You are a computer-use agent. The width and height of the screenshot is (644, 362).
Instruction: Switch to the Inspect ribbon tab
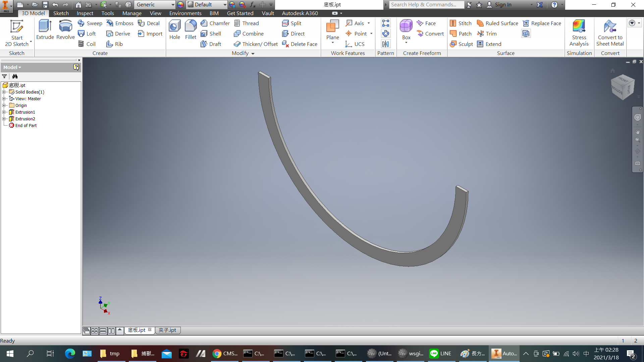[85, 13]
